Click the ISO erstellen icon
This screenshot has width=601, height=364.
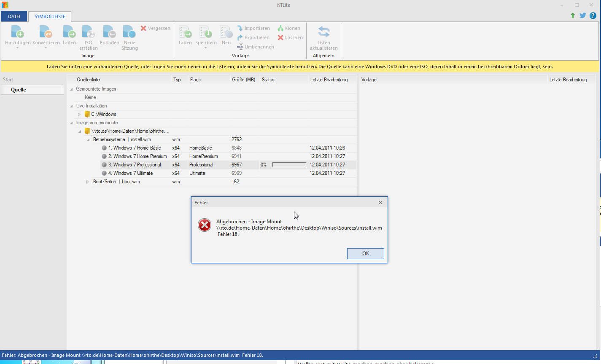pyautogui.click(x=88, y=32)
